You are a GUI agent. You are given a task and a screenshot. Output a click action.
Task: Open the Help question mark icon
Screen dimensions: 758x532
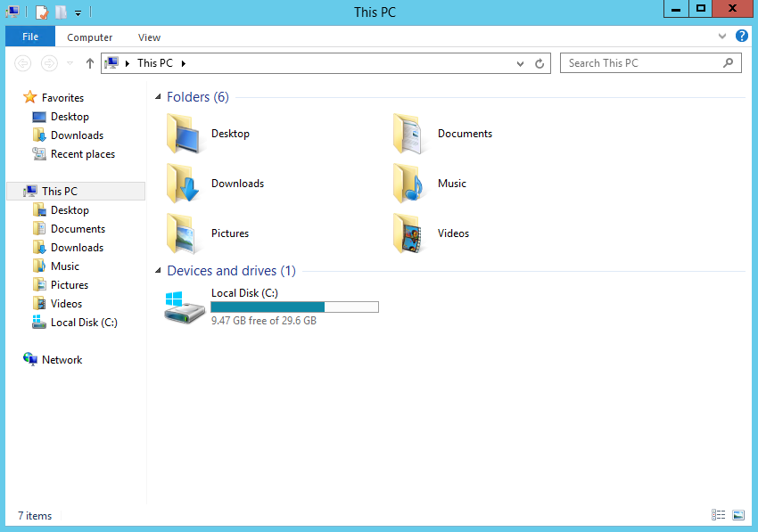tap(742, 36)
